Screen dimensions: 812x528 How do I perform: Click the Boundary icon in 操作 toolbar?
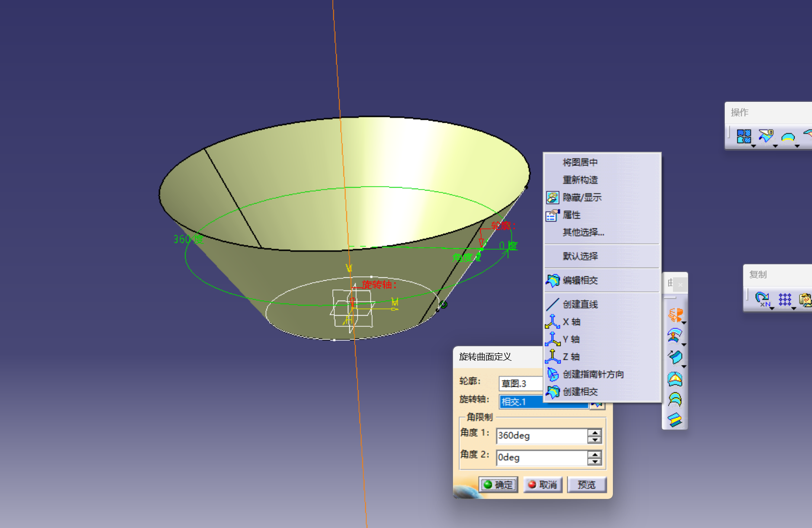[x=788, y=137]
